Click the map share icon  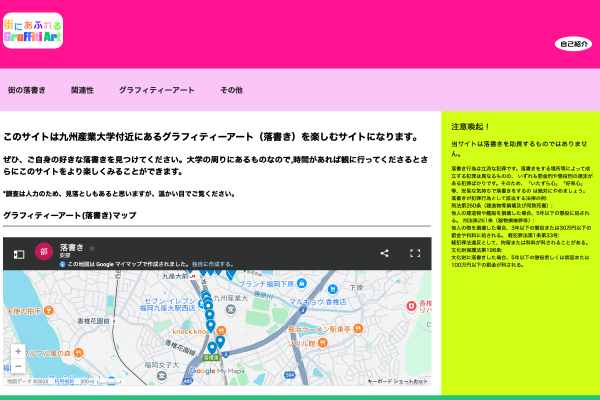pyautogui.click(x=384, y=254)
